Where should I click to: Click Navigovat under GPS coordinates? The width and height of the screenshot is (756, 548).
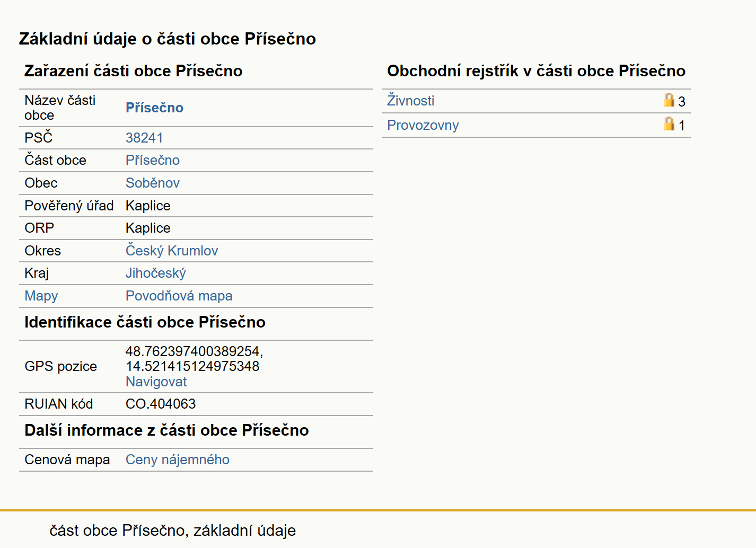pos(156,382)
